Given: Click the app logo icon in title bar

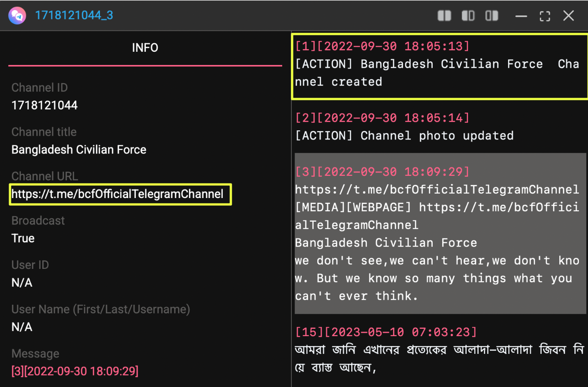Looking at the screenshot, I should [17, 15].
